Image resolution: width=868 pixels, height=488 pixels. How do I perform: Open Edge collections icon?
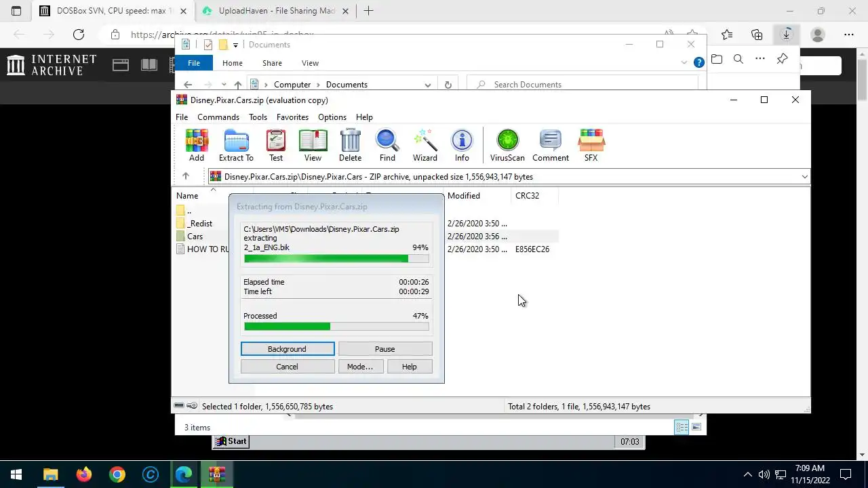757,35
